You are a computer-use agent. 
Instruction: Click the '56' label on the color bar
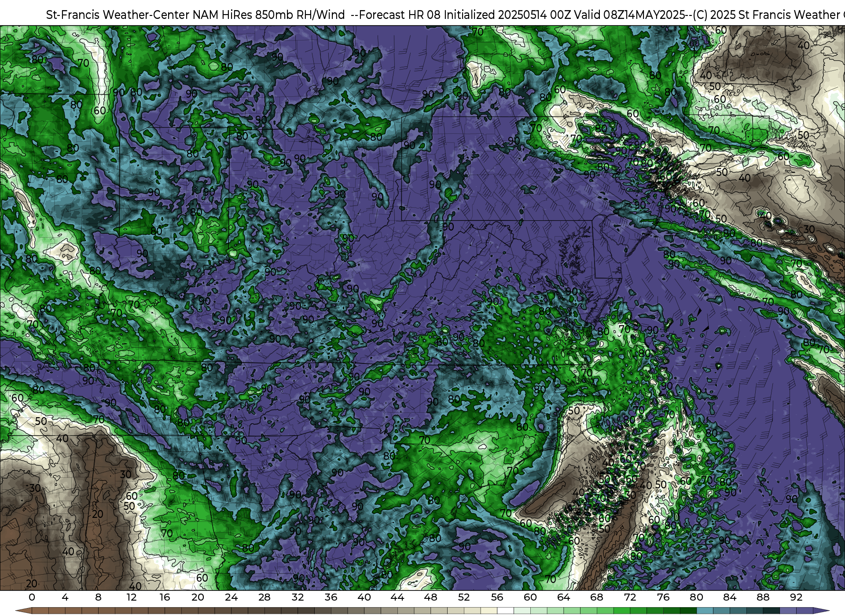[497, 597]
